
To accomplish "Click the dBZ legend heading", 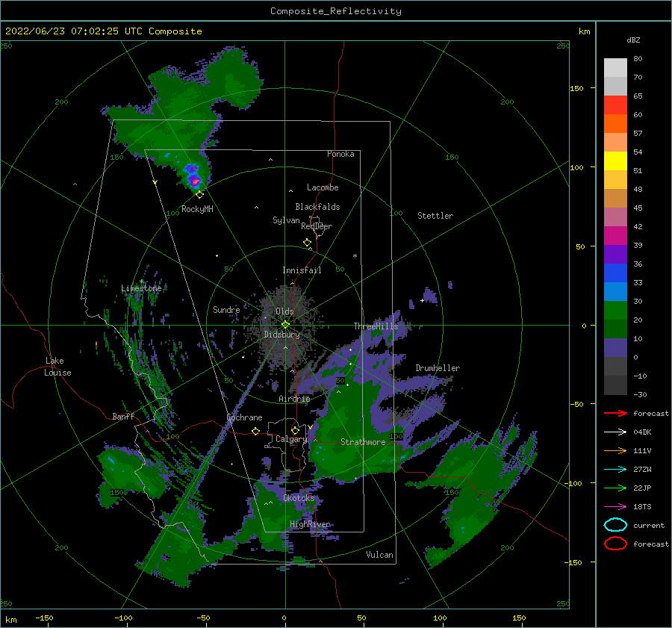I will [x=633, y=40].
